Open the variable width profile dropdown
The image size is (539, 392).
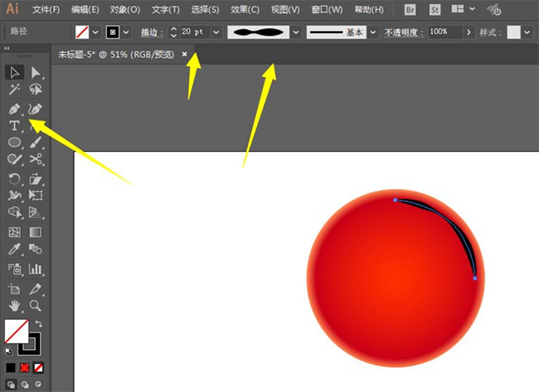pyautogui.click(x=295, y=31)
